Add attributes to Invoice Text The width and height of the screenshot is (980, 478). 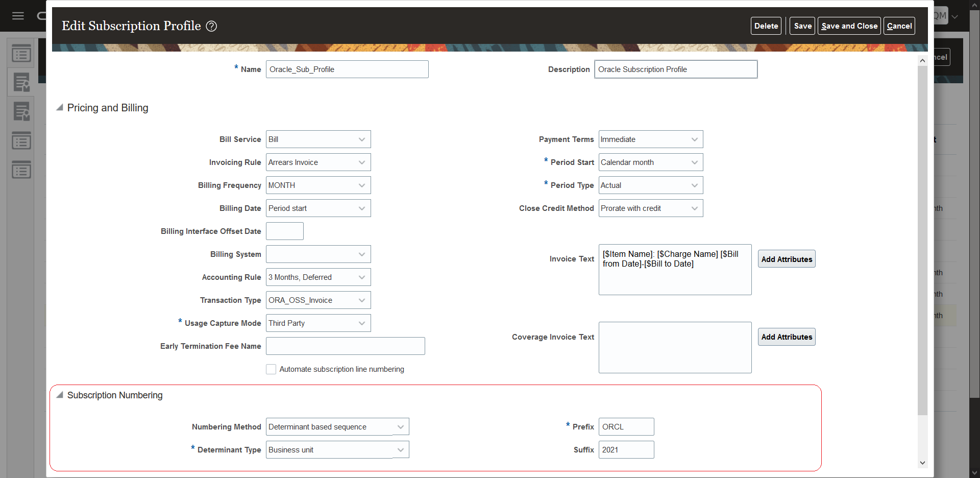coord(787,259)
